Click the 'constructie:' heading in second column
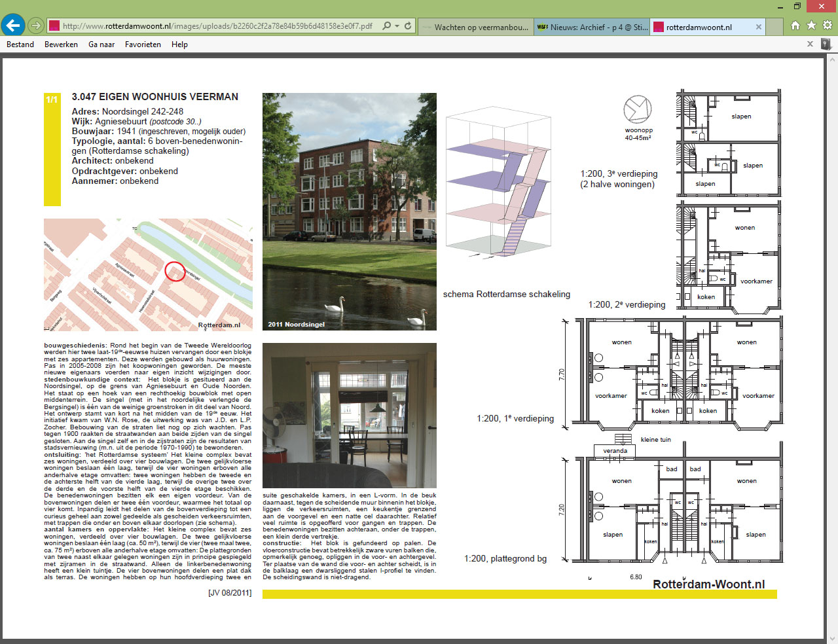Image resolution: width=838 pixels, height=644 pixels. point(282,543)
